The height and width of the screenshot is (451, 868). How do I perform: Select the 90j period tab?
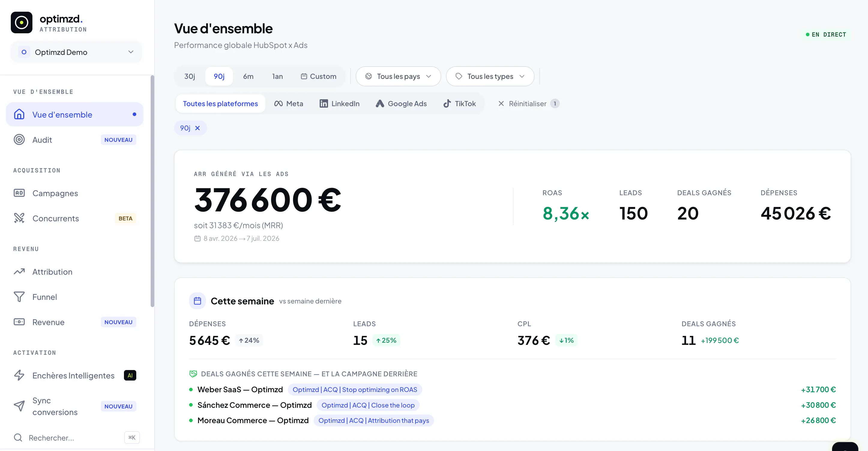point(219,76)
